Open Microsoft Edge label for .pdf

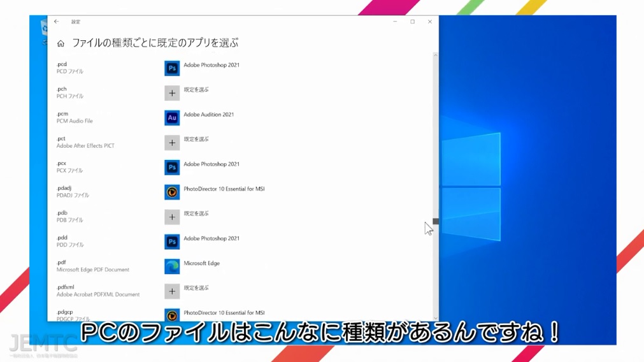[202, 263]
